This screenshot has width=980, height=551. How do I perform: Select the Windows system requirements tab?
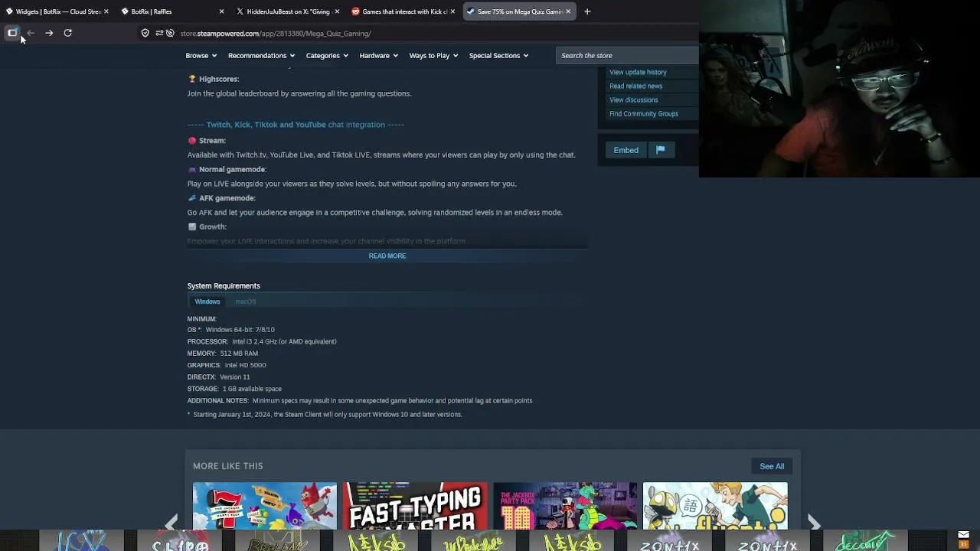point(207,302)
